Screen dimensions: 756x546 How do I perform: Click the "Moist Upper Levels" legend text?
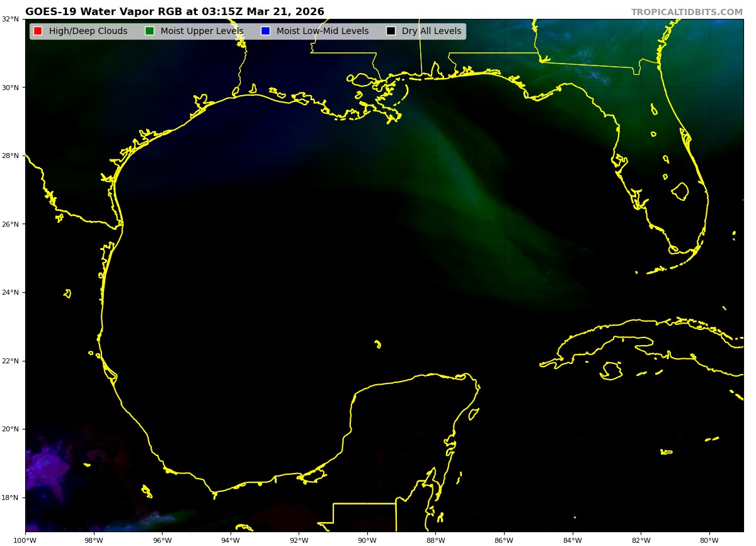202,31
